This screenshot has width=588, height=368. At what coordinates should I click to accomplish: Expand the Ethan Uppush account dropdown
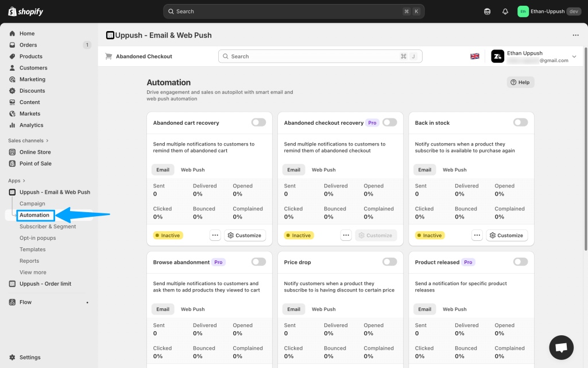coord(574,56)
